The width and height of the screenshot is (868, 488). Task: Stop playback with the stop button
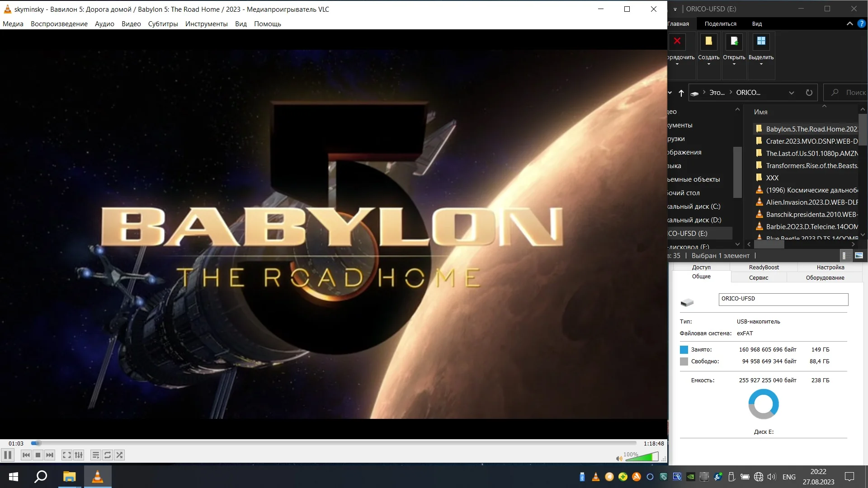point(38,455)
